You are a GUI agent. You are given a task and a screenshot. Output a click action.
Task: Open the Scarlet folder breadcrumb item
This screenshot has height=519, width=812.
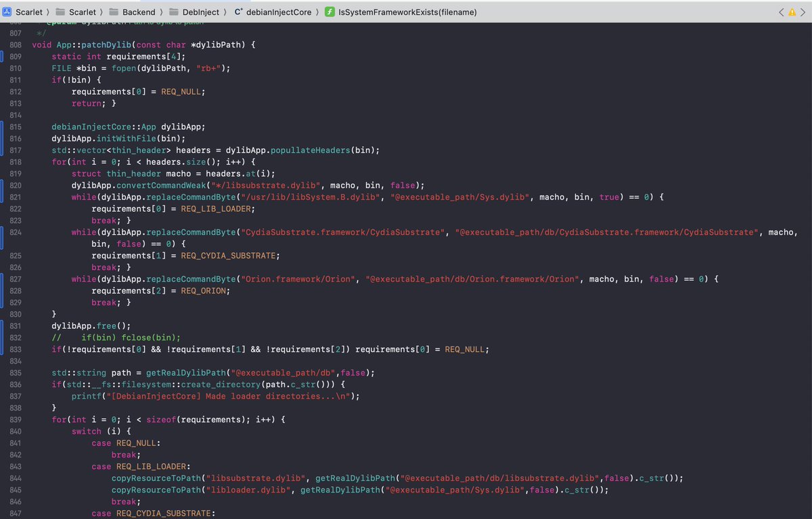76,12
